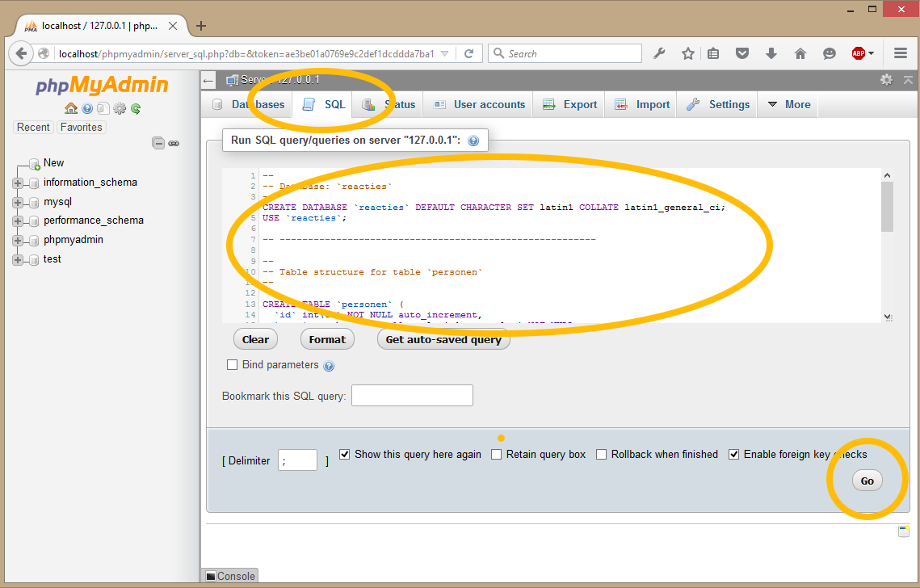This screenshot has width=920, height=588.
Task: Click the Bookmark this SQL query field
Action: tap(412, 396)
